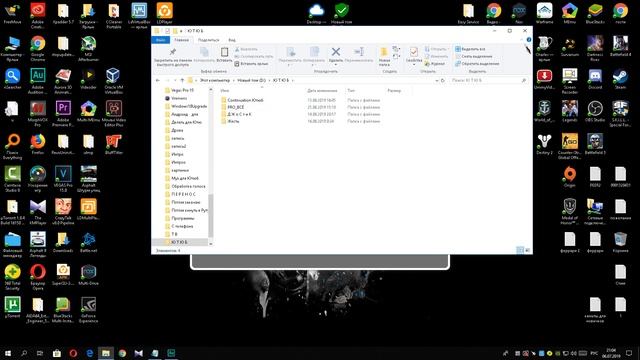The image size is (640, 360).
Task: Open Firefox desktop icon
Action: [38, 144]
